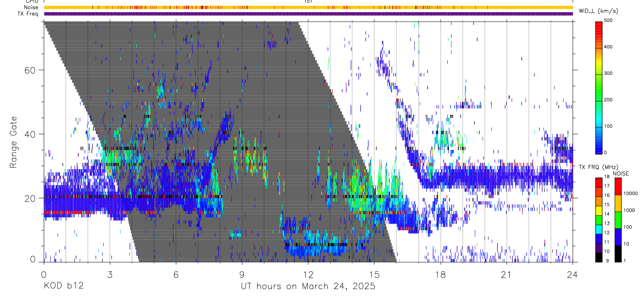Click x-axis tick label '6'
The width and height of the screenshot is (644, 297).
tap(176, 274)
